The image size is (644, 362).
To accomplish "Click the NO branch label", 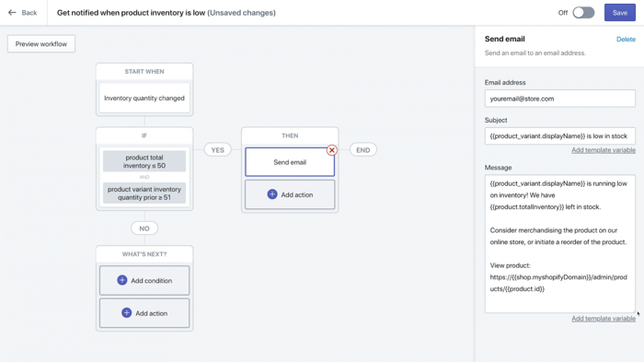I will pyautogui.click(x=144, y=228).
